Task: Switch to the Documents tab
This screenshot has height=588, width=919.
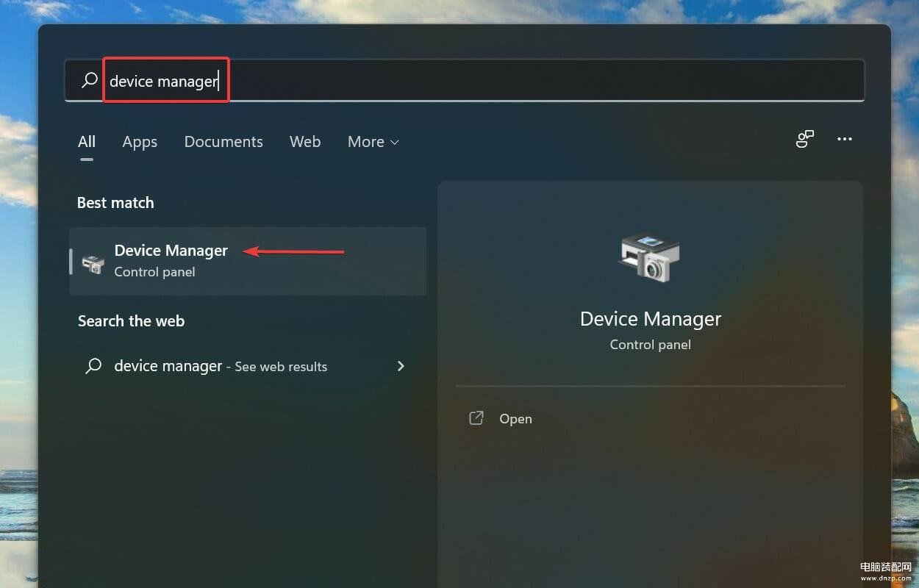Action: [x=224, y=142]
